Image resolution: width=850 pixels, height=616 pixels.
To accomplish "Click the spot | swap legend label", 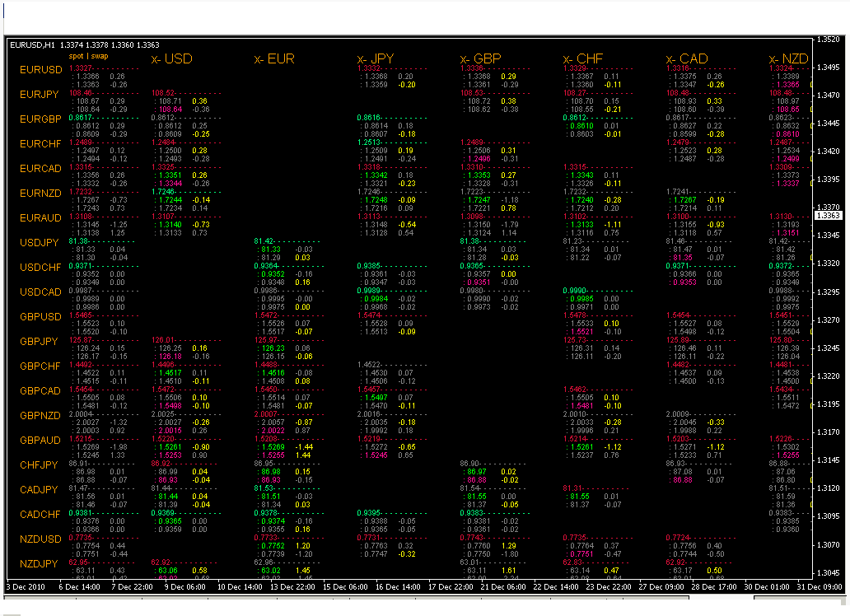I will (88, 56).
